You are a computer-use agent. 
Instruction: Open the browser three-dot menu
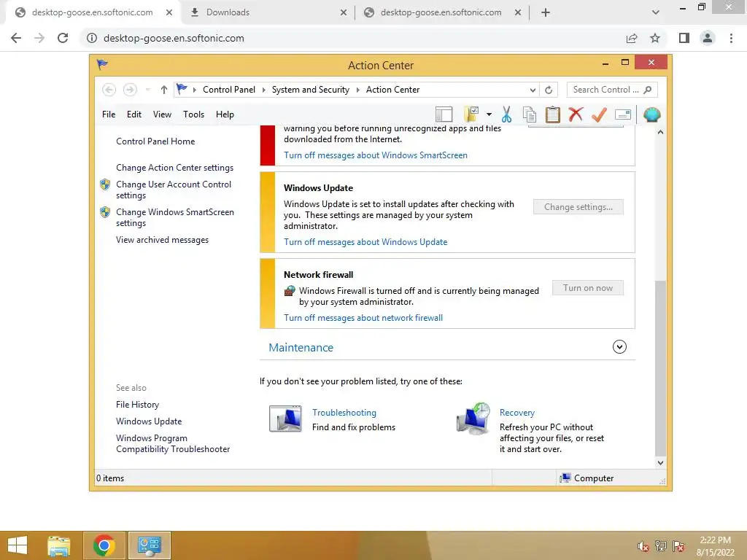(731, 38)
